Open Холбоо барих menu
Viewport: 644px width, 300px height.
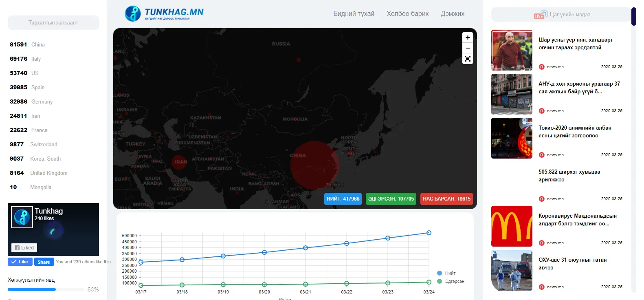(407, 13)
